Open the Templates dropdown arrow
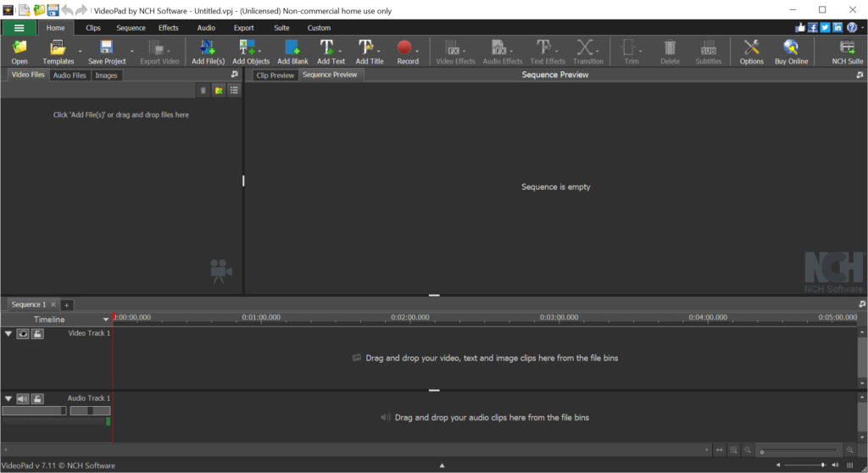The height and width of the screenshot is (473, 868). point(81,51)
